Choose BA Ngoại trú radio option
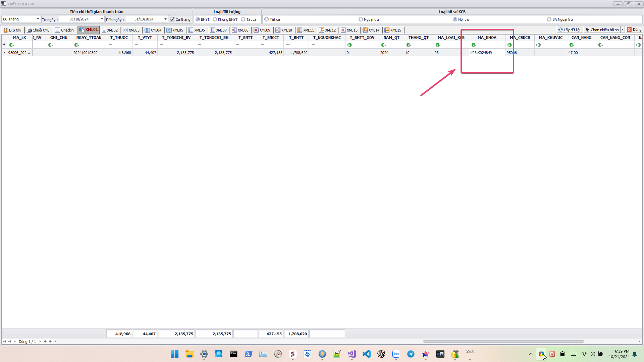 pos(549,19)
